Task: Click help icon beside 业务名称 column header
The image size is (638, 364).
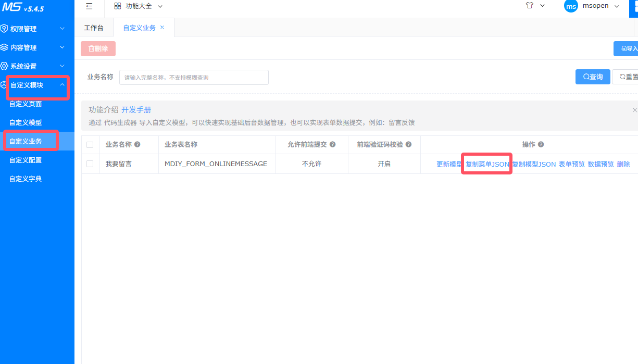Action: (137, 145)
